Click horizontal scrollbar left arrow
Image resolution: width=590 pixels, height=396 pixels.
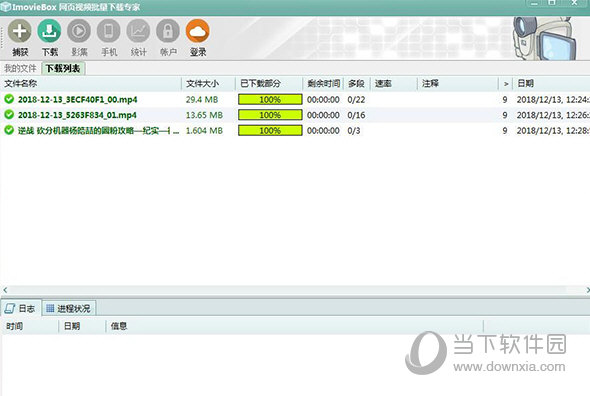pyautogui.click(x=5, y=289)
